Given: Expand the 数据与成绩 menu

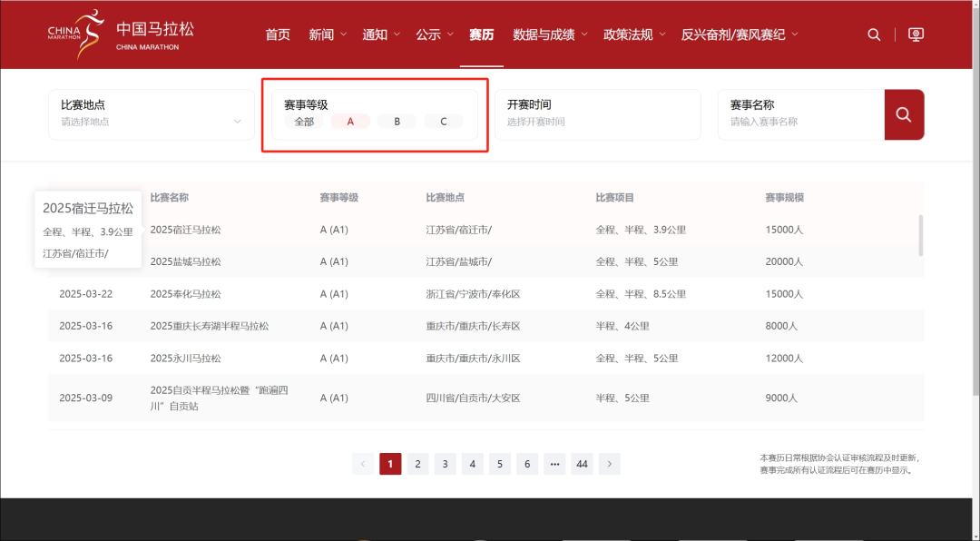Looking at the screenshot, I should (x=550, y=34).
